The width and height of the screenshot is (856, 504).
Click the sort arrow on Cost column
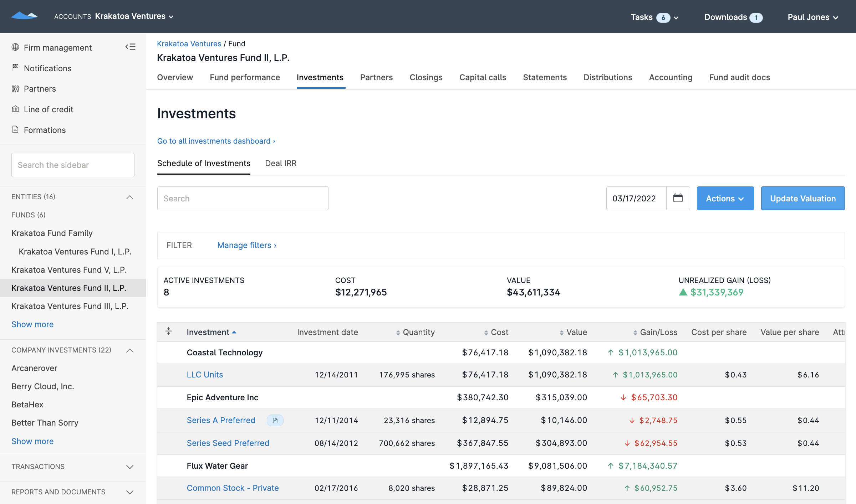tap(484, 332)
